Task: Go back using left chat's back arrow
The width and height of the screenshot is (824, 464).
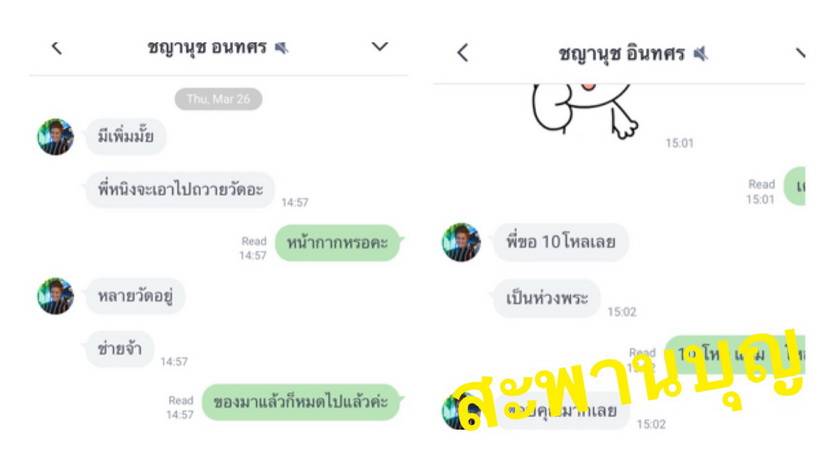Action: pos(57,48)
